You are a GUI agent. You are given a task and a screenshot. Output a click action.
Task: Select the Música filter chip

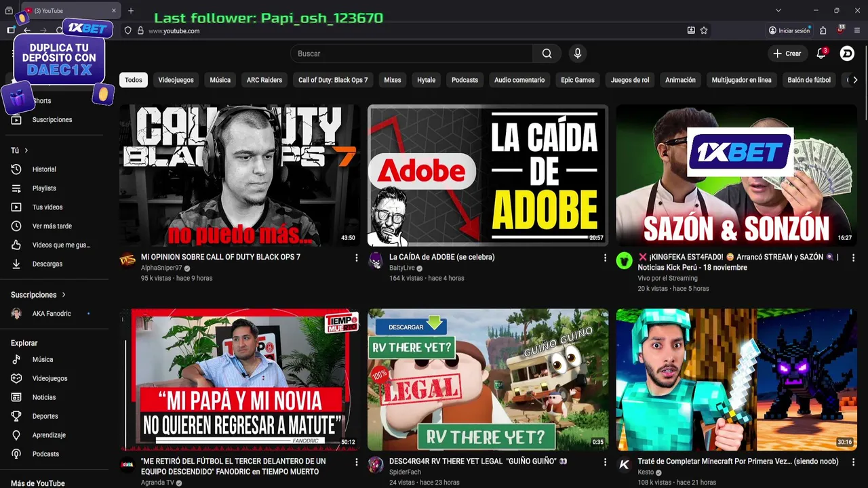(x=220, y=80)
